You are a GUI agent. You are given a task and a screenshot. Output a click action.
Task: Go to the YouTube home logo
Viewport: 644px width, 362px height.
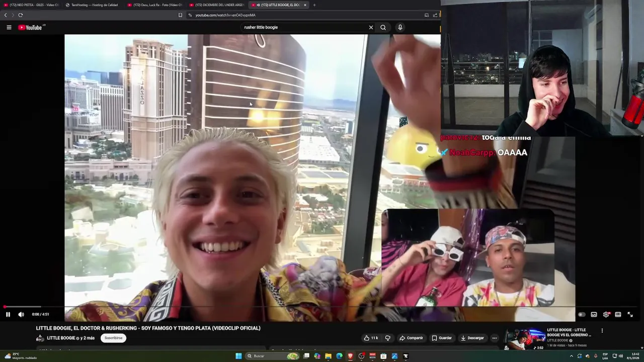tap(30, 27)
